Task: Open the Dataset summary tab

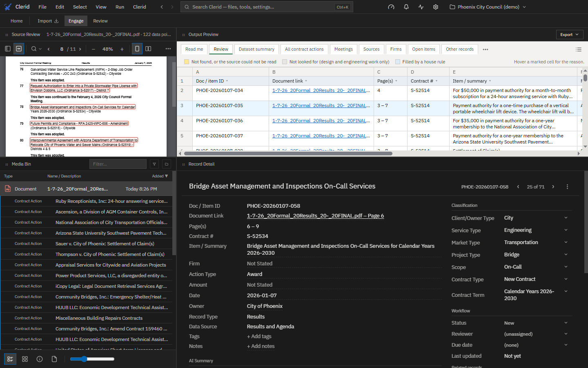Action: pyautogui.click(x=256, y=49)
